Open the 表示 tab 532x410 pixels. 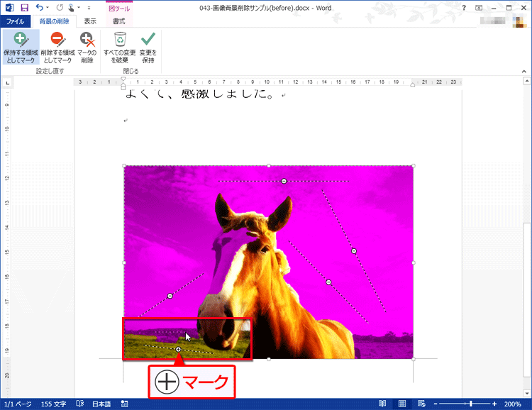[90, 21]
